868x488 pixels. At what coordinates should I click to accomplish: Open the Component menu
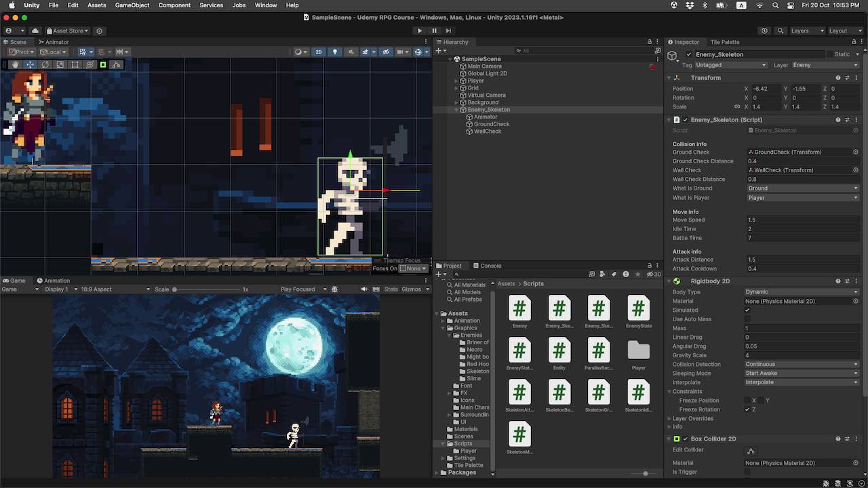174,5
